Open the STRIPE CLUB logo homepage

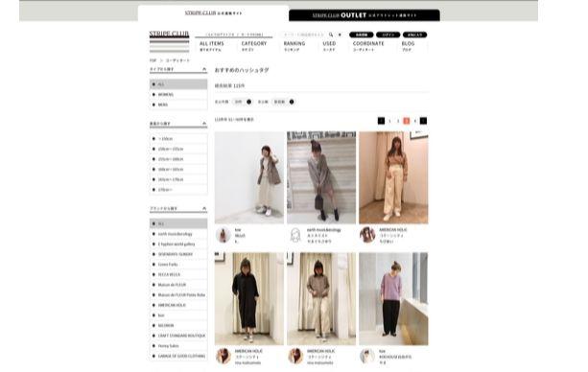[169, 35]
